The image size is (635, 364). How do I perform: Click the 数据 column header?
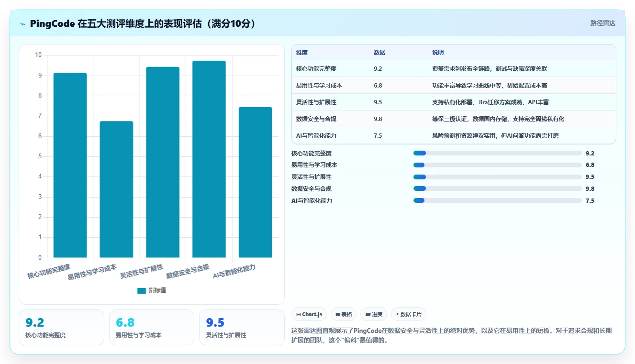pyautogui.click(x=379, y=52)
